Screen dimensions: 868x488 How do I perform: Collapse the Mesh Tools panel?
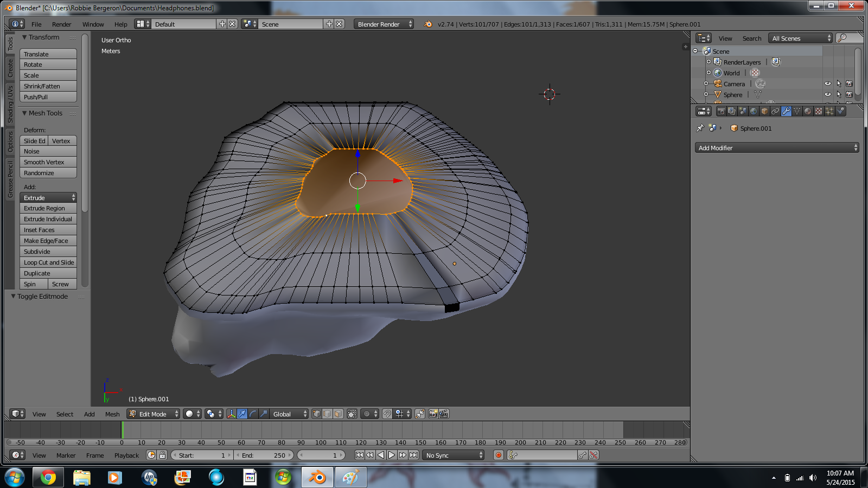coord(24,113)
